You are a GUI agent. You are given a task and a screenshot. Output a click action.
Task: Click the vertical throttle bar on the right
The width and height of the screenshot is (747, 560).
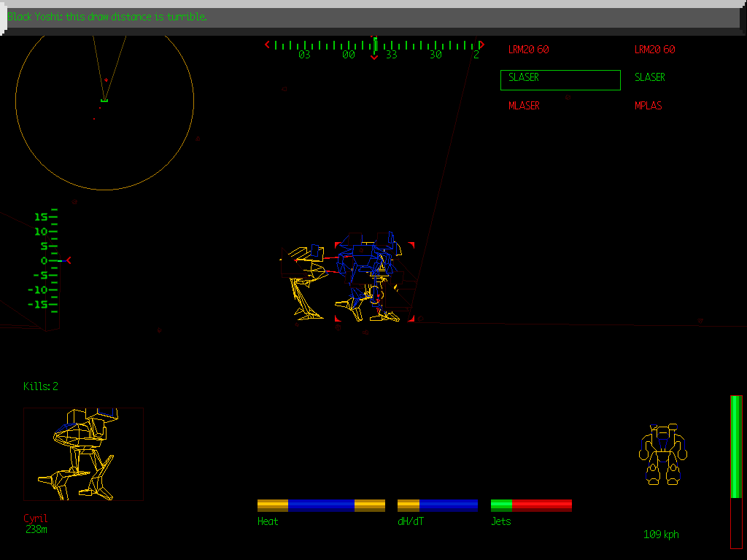click(x=735, y=470)
